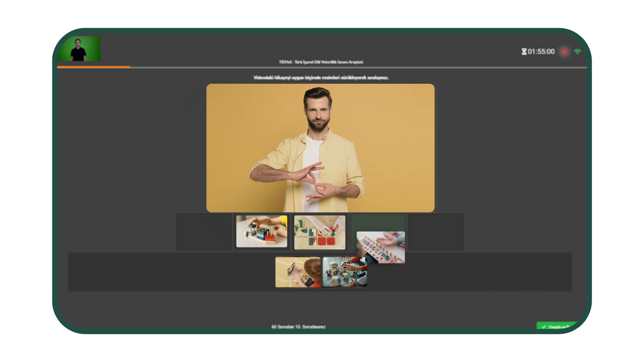Select the tangram shapes picture

(x=319, y=232)
